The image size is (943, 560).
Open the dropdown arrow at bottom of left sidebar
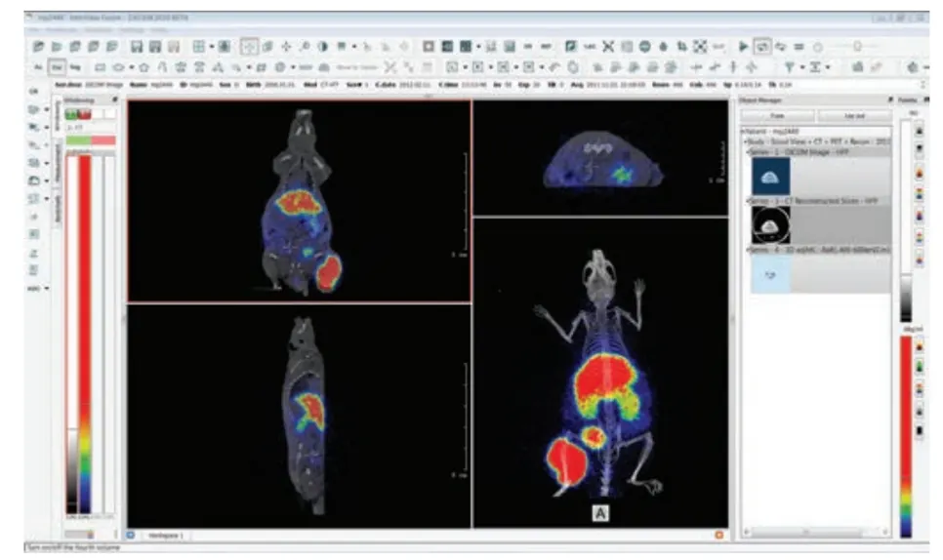click(x=47, y=289)
